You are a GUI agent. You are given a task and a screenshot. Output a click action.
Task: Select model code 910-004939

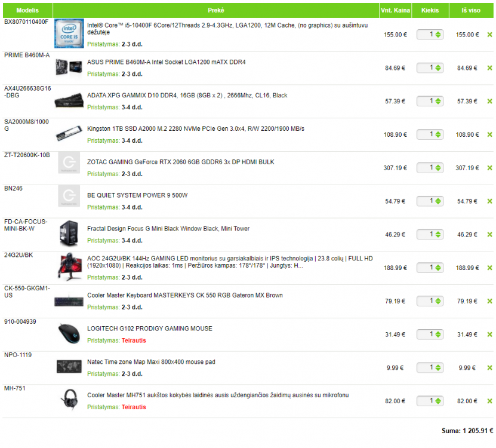point(20,322)
